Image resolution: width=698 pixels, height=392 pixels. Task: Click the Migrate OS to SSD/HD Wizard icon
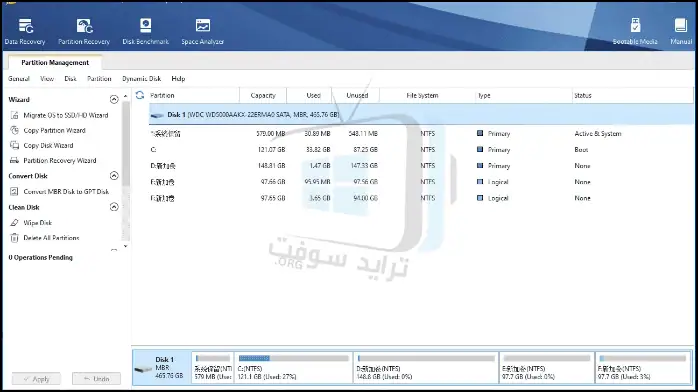click(14, 115)
